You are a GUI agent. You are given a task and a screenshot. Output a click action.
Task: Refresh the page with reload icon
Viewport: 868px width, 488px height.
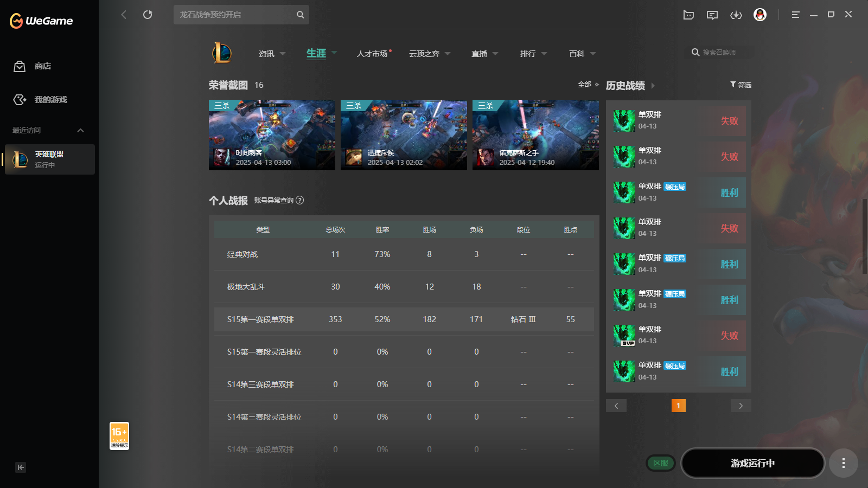(148, 15)
